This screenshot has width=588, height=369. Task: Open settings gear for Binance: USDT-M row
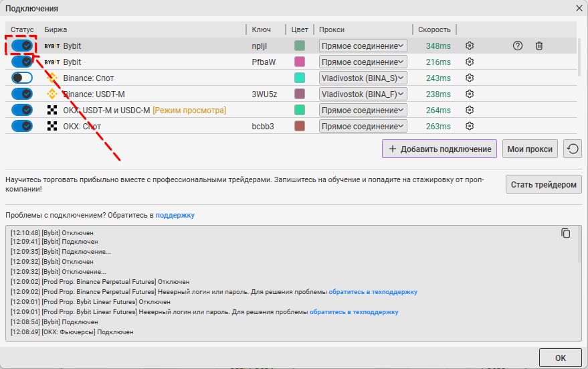(470, 94)
